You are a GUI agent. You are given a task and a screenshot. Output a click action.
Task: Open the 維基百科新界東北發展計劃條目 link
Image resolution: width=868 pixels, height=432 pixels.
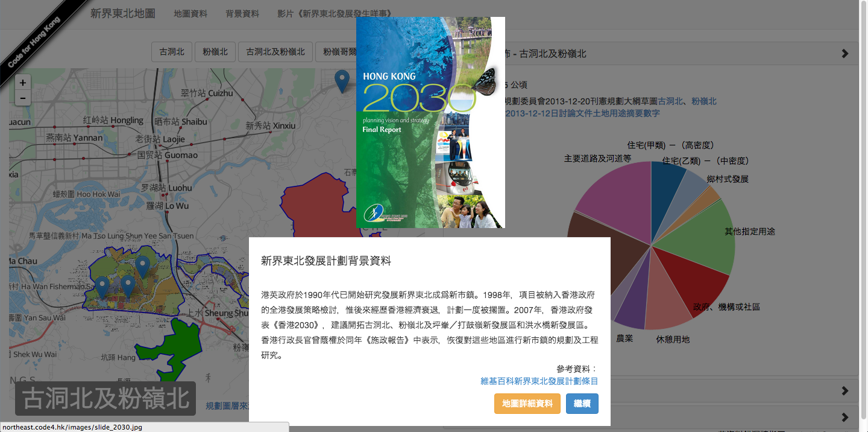[x=539, y=381]
